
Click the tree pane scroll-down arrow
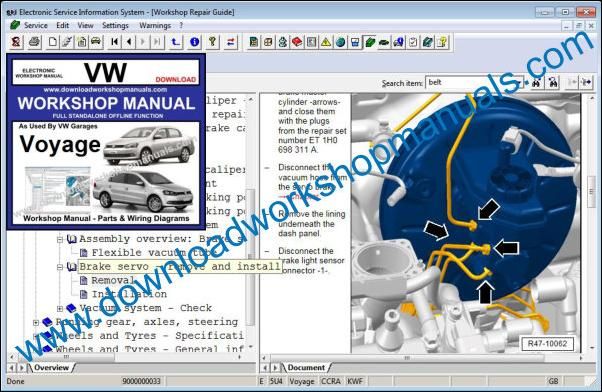[250, 348]
